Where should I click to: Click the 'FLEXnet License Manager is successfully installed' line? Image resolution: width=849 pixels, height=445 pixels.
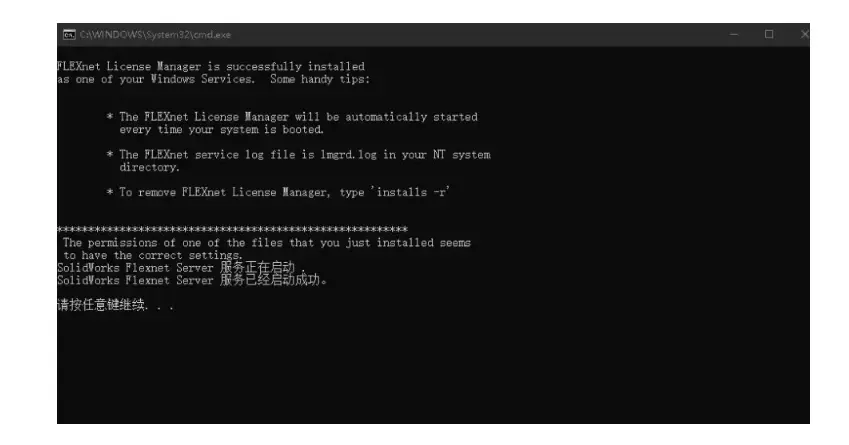coord(211,67)
